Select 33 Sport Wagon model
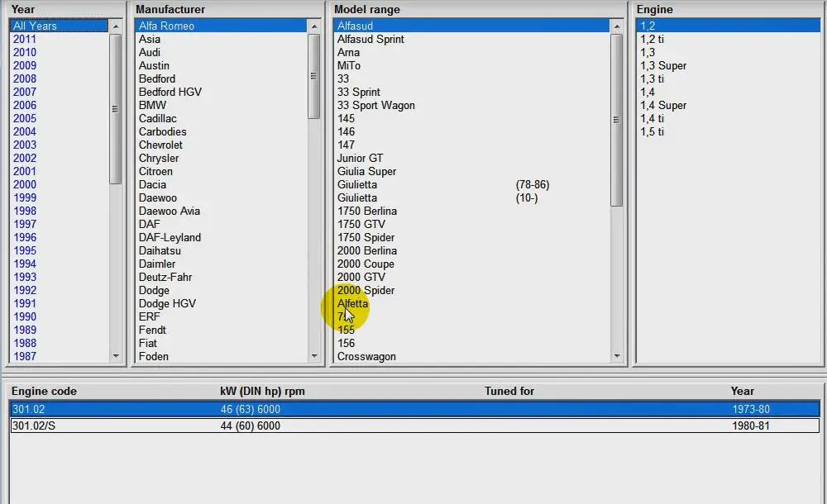This screenshot has width=827, height=504. (376, 105)
